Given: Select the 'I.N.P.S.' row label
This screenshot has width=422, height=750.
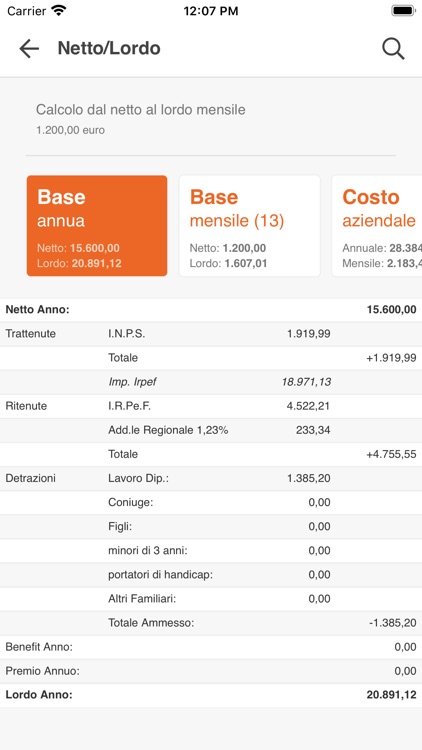Looking at the screenshot, I should pos(127,334).
